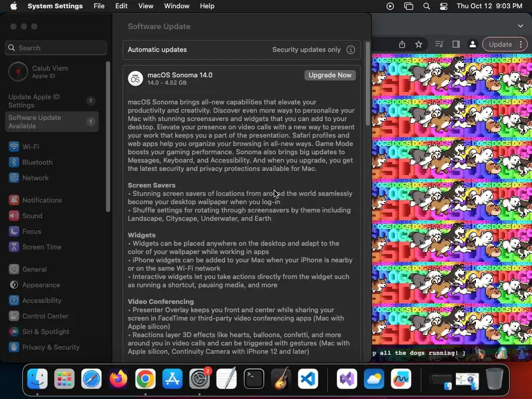Viewport: 532px width, 399px height.
Task: Open Safari from the Dock
Action: pos(91,379)
